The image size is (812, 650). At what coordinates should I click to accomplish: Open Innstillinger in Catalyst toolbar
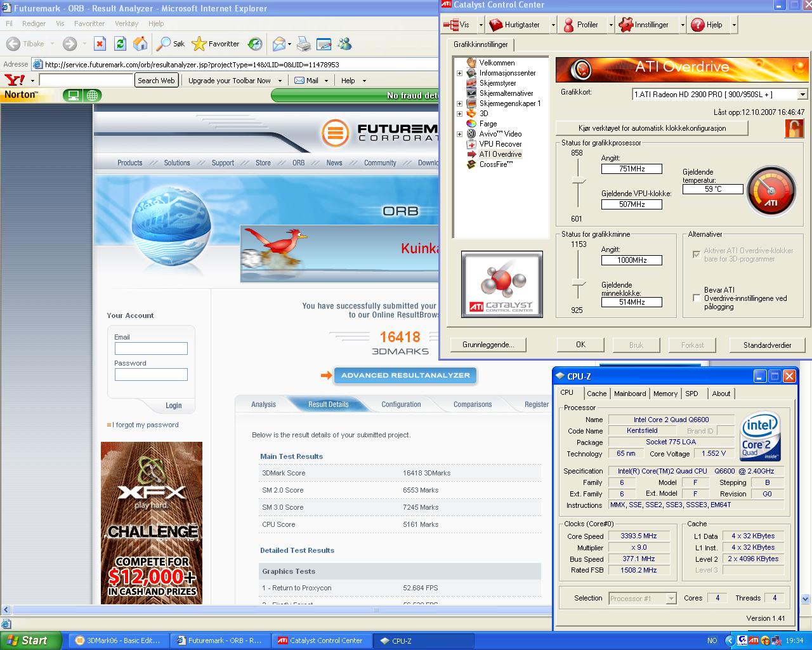pos(644,25)
